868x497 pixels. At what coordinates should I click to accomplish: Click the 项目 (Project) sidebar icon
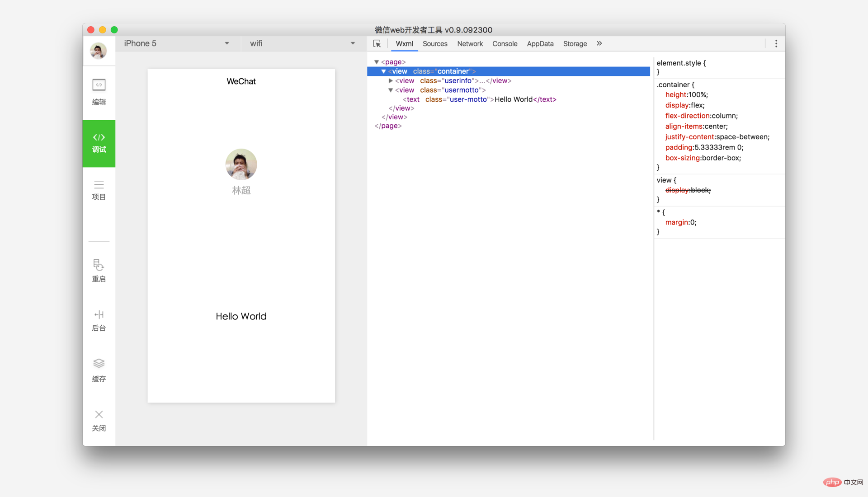(99, 191)
